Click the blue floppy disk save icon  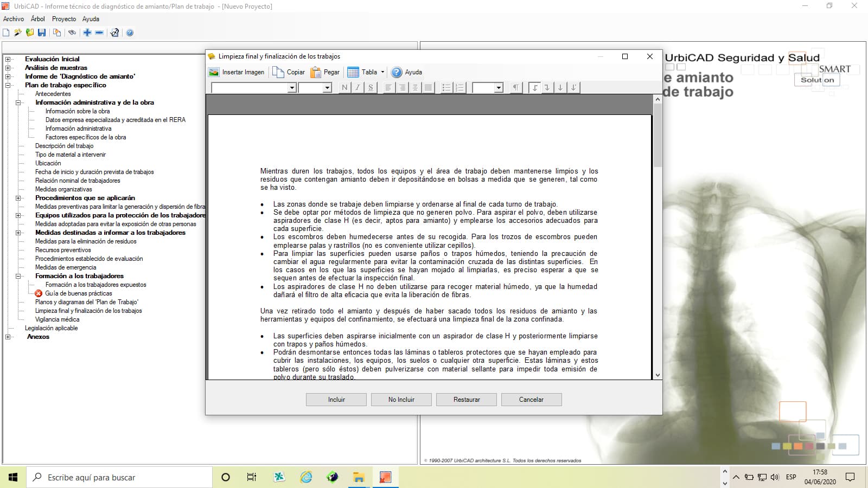[x=42, y=33]
